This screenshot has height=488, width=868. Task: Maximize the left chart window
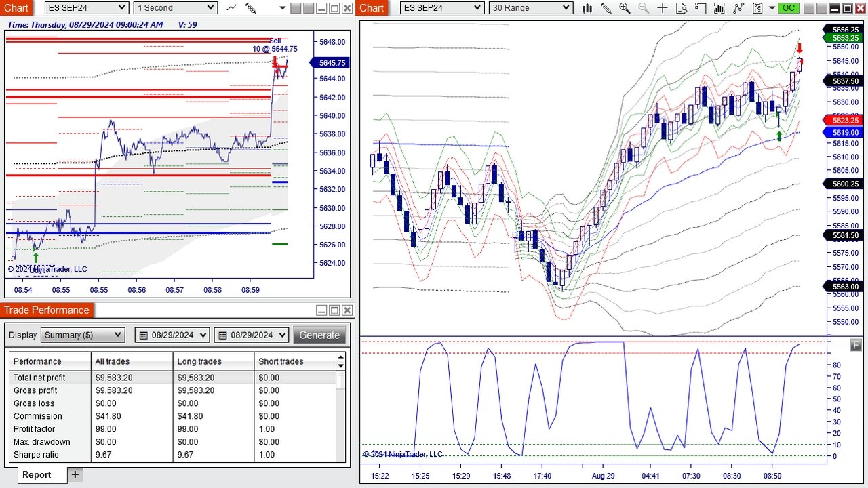click(334, 8)
